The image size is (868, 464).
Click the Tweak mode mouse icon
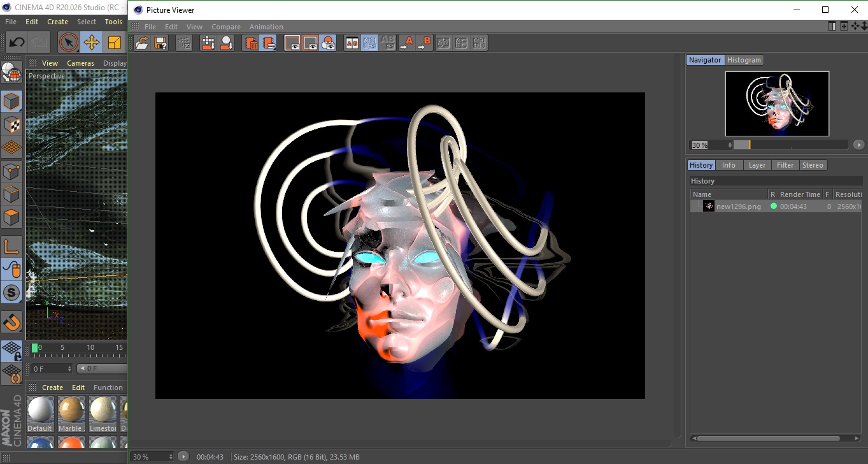coord(11,270)
